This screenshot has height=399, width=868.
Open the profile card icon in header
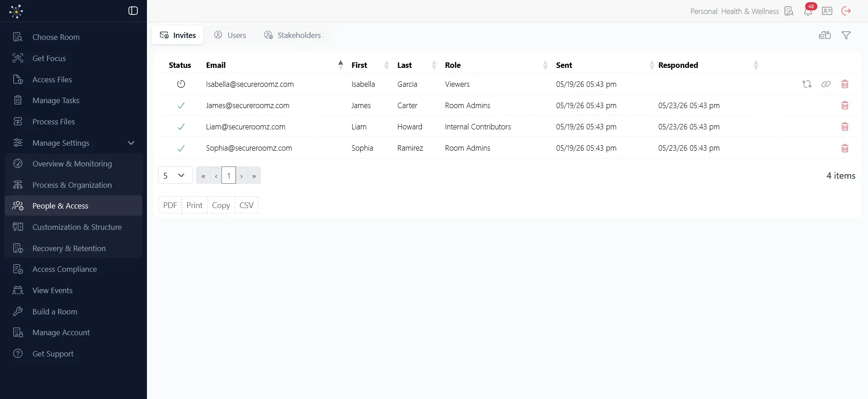[x=827, y=11]
